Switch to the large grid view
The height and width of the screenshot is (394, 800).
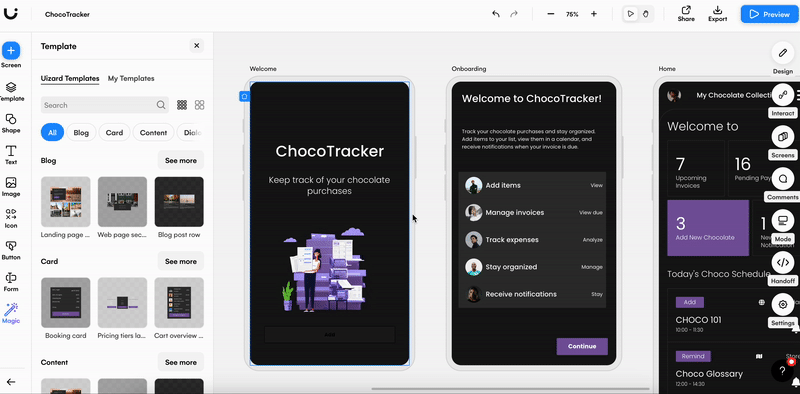[199, 105]
